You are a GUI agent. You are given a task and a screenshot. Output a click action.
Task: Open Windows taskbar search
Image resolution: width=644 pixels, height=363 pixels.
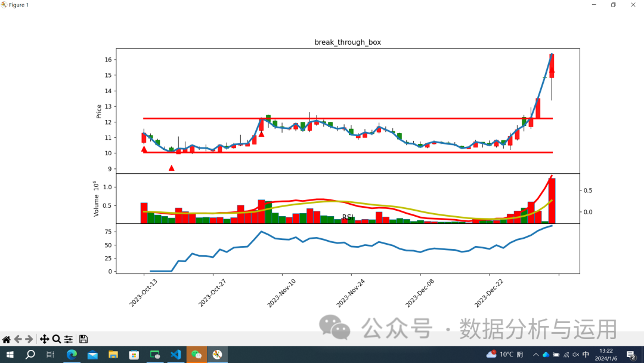click(x=30, y=355)
